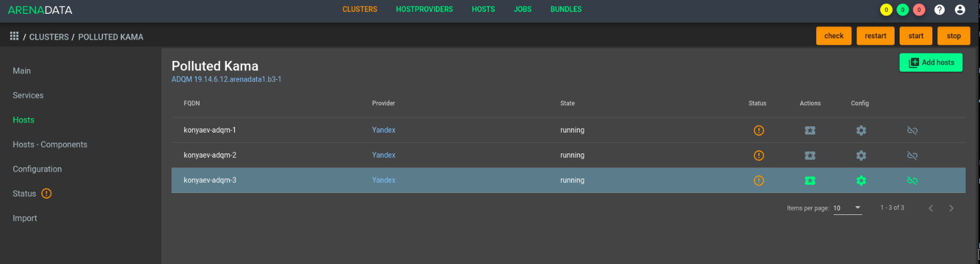This screenshot has height=264, width=980.
Task: Unlink konyaev-adqm-3 host from cluster
Action: (912, 180)
